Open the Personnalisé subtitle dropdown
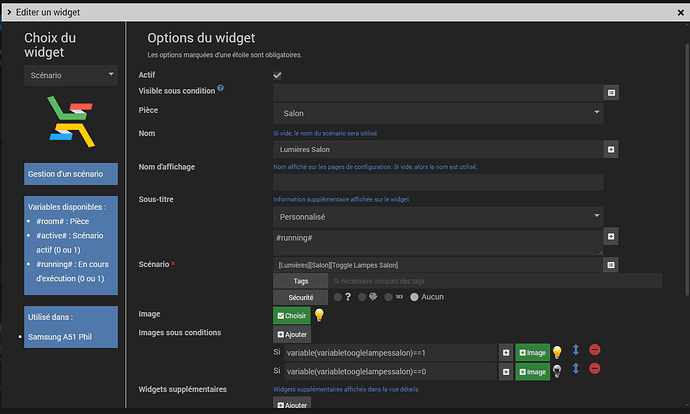 pos(438,215)
